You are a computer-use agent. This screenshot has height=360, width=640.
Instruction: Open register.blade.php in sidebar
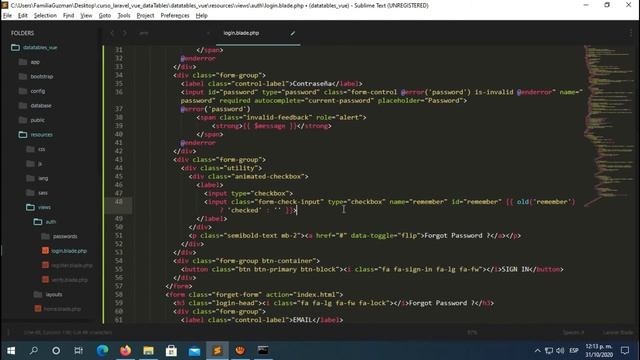tap(72, 265)
